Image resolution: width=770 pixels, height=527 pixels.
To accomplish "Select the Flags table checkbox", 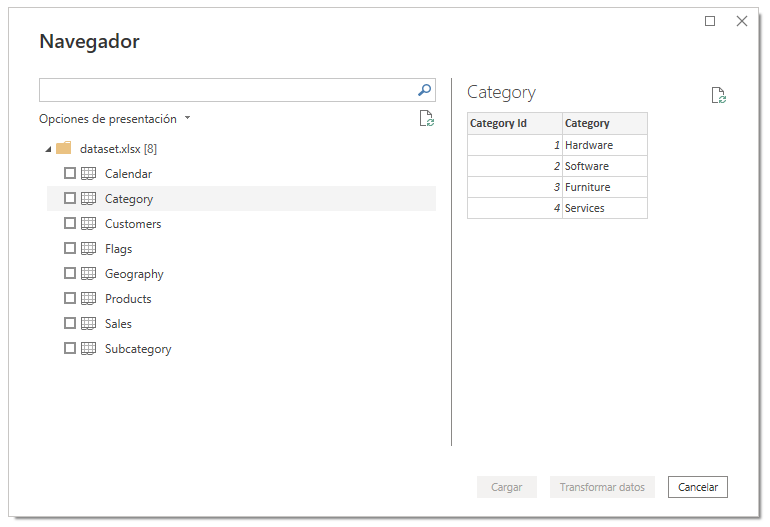I will click(70, 249).
